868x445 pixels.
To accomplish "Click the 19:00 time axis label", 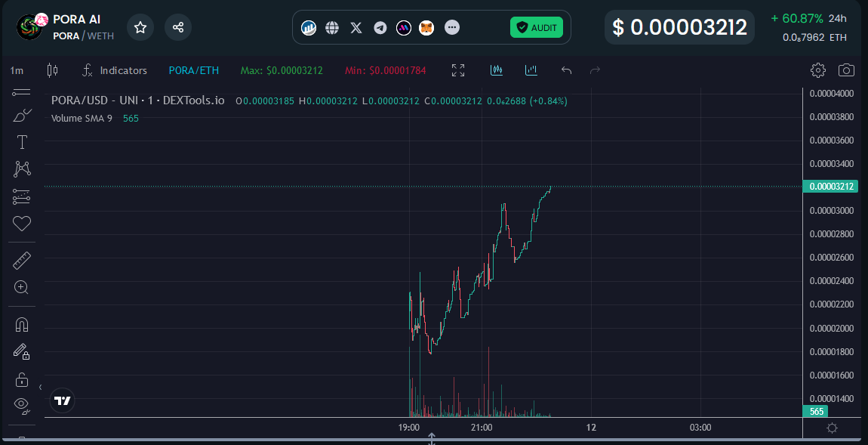I will click(409, 428).
